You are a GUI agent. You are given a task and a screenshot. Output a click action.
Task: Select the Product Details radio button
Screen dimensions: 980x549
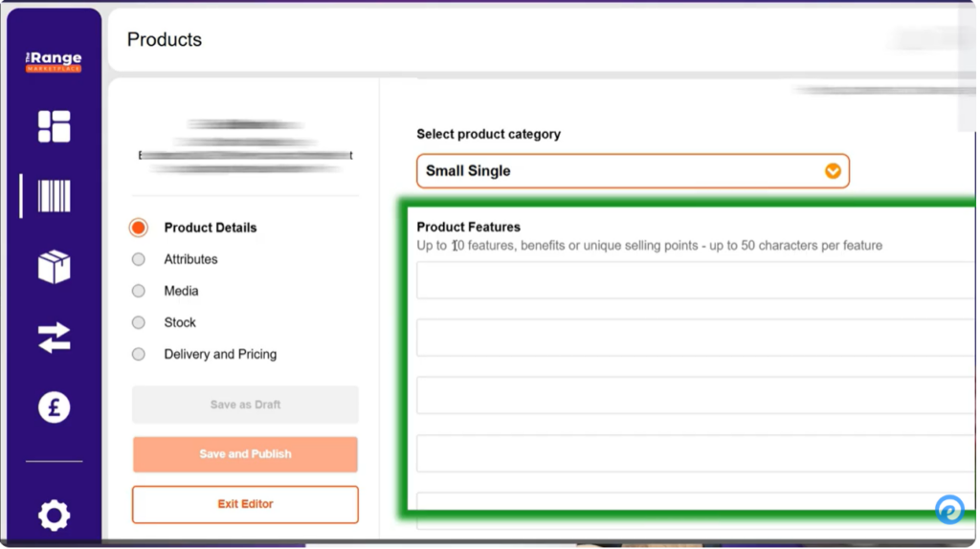139,228
